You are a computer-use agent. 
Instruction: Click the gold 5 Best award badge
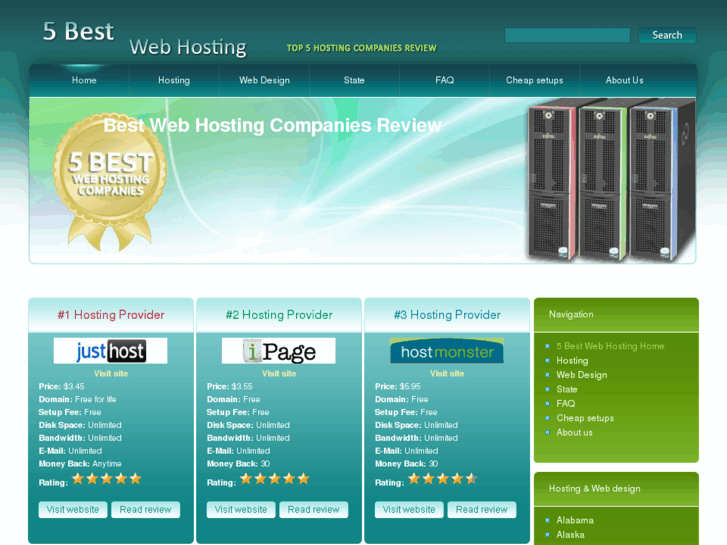click(x=110, y=182)
